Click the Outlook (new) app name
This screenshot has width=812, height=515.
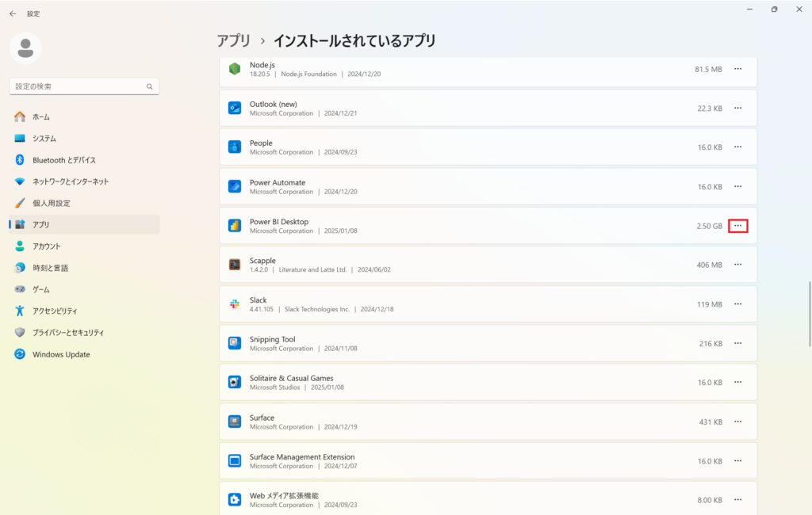274,104
